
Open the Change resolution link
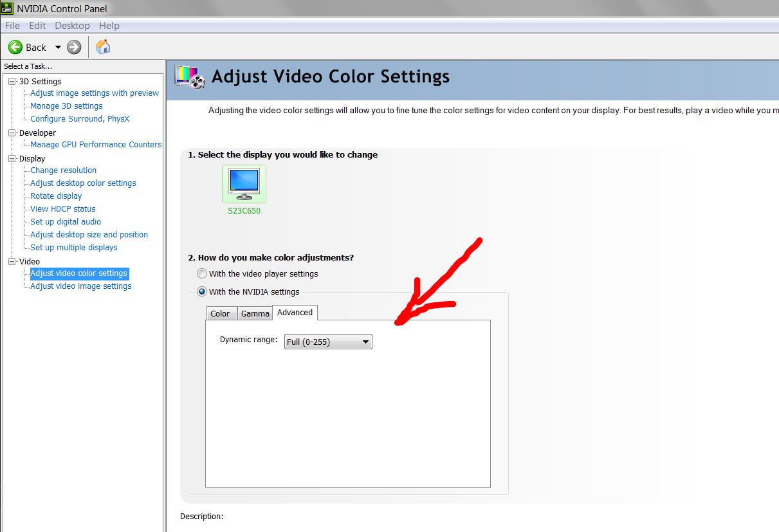coord(63,170)
